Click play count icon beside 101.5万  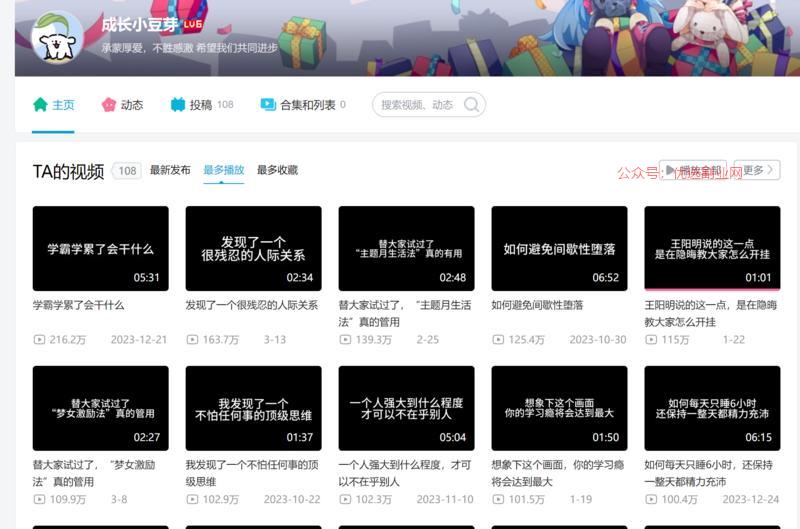(x=498, y=499)
